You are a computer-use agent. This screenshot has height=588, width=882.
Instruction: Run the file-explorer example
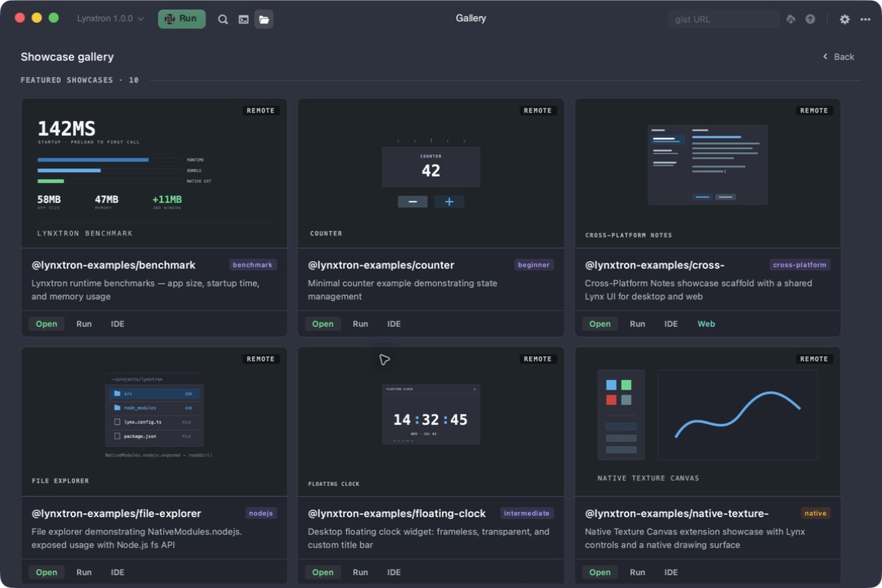(83, 572)
